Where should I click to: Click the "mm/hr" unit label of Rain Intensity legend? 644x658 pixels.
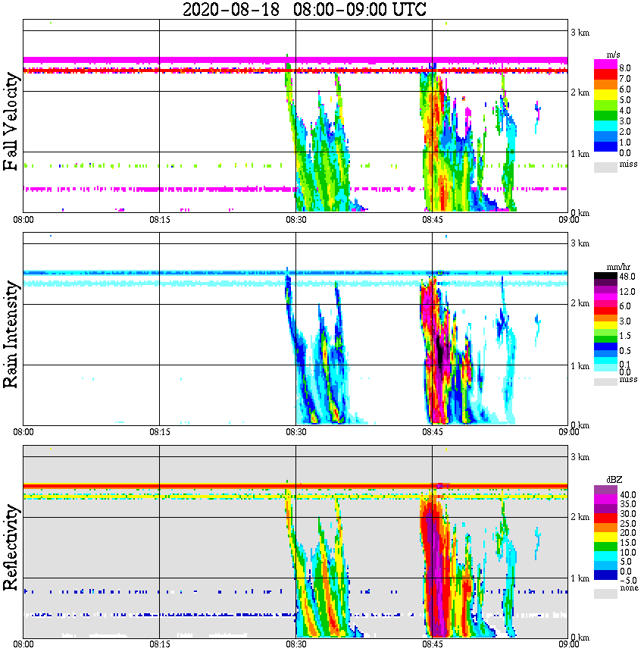click(618, 267)
